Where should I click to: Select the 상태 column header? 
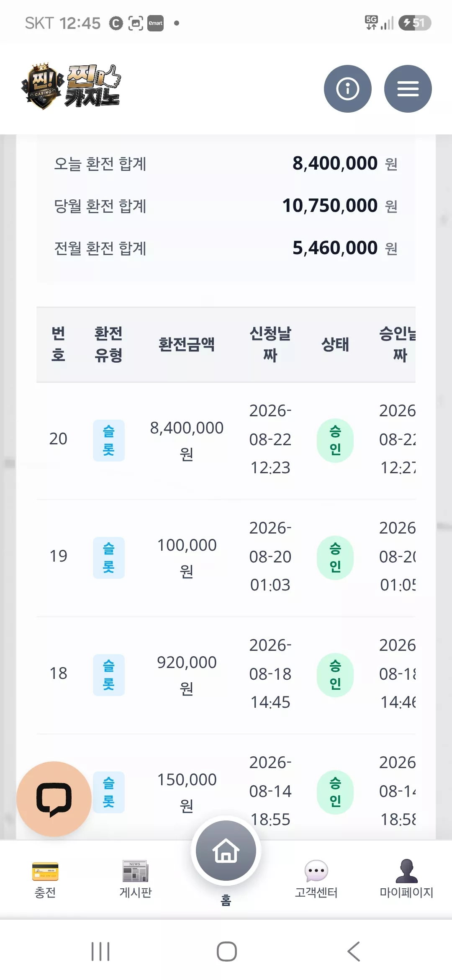pos(335,344)
